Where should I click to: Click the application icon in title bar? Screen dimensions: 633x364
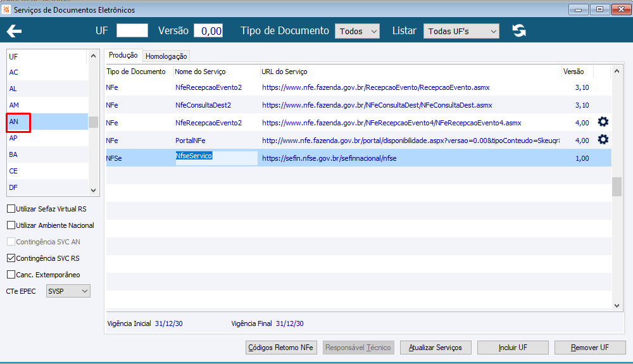click(6, 9)
